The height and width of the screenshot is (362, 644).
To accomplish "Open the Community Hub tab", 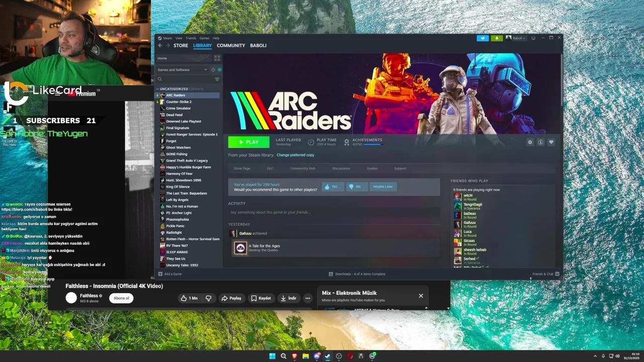I will [302, 168].
